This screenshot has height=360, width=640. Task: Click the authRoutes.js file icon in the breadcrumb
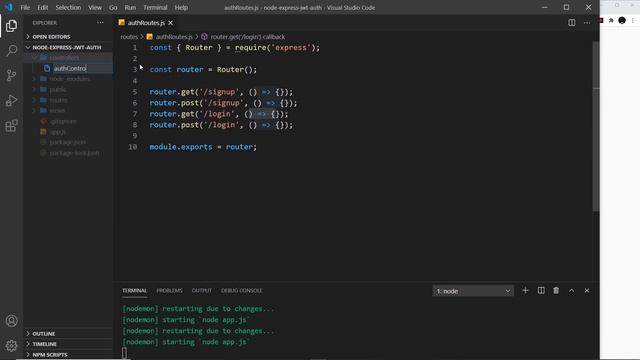point(150,37)
